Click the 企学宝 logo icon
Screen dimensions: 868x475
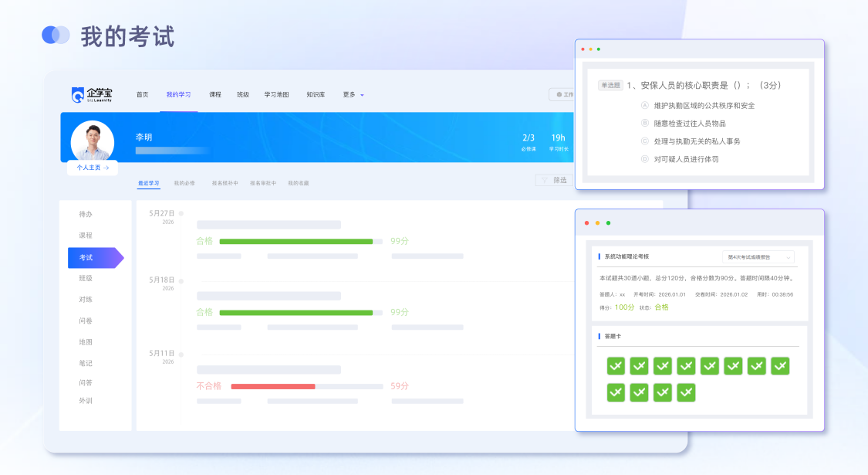pyautogui.click(x=77, y=95)
